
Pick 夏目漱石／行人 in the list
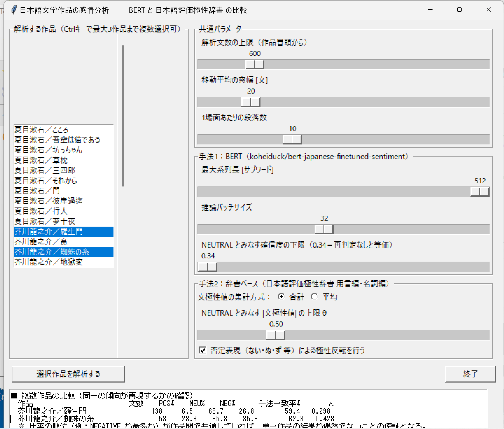click(64, 211)
